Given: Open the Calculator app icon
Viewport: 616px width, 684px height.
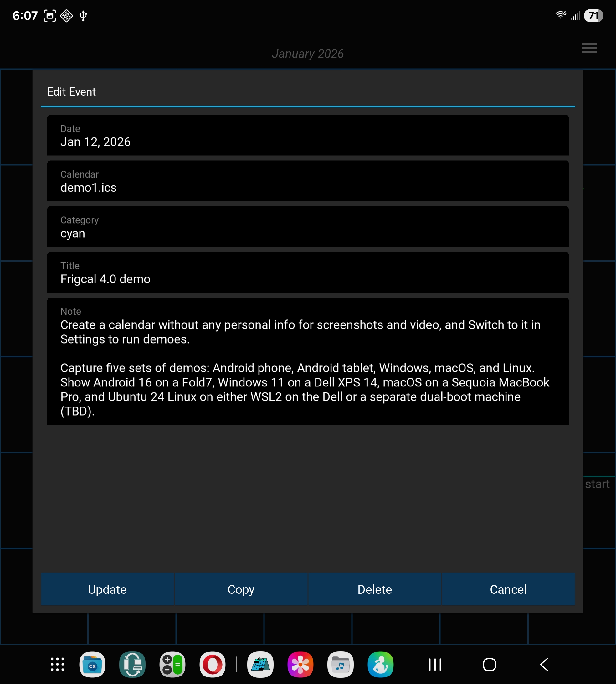Looking at the screenshot, I should 172,664.
